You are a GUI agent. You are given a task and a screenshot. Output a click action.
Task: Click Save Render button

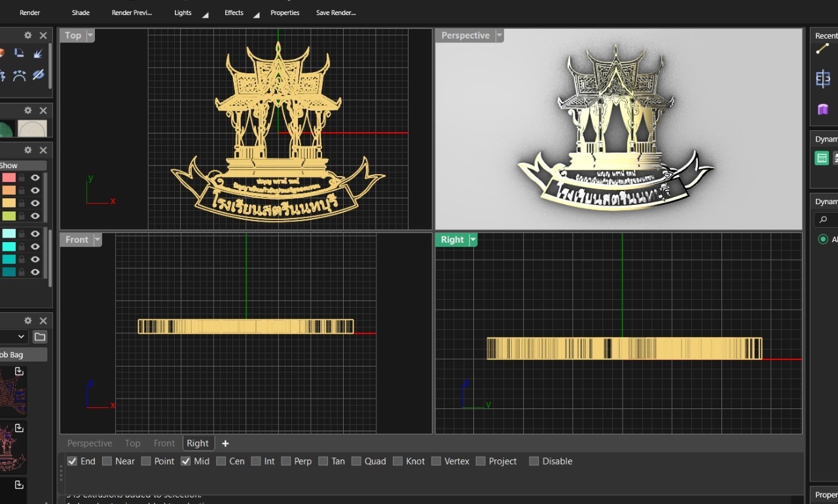(x=336, y=12)
